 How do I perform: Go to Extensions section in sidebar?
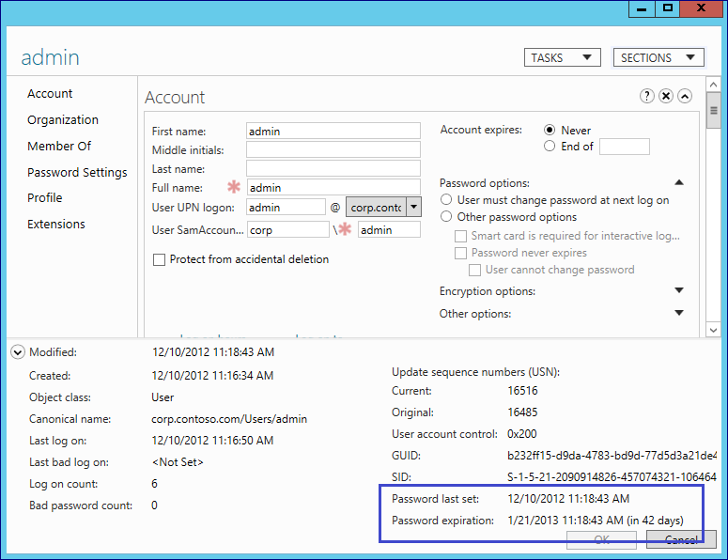[x=56, y=225]
